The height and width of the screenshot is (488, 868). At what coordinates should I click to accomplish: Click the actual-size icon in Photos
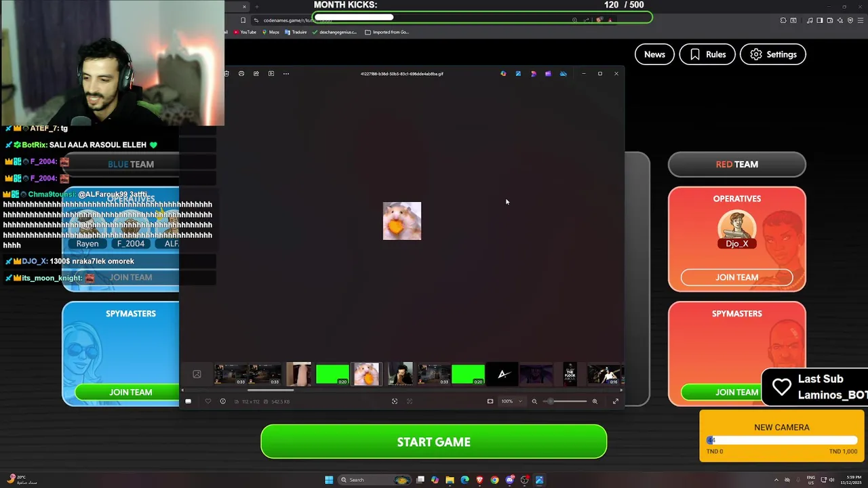coord(410,401)
